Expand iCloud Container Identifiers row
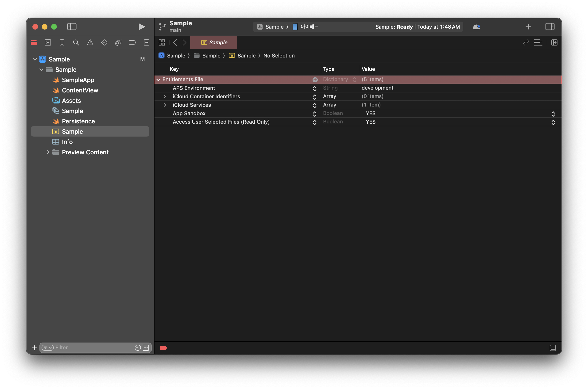 pyautogui.click(x=165, y=96)
